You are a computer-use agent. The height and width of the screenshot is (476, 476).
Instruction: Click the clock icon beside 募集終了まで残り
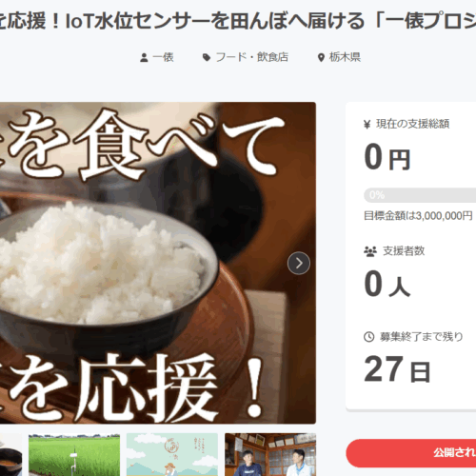click(x=368, y=337)
